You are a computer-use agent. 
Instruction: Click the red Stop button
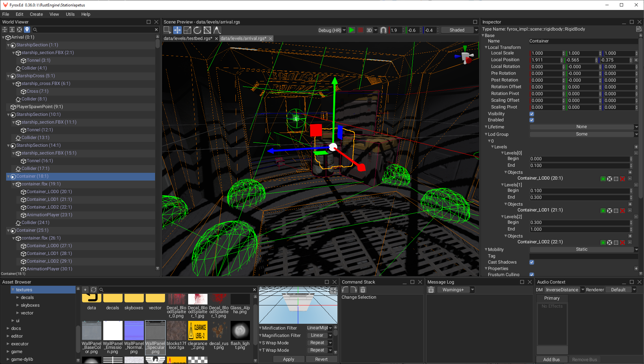[361, 30]
